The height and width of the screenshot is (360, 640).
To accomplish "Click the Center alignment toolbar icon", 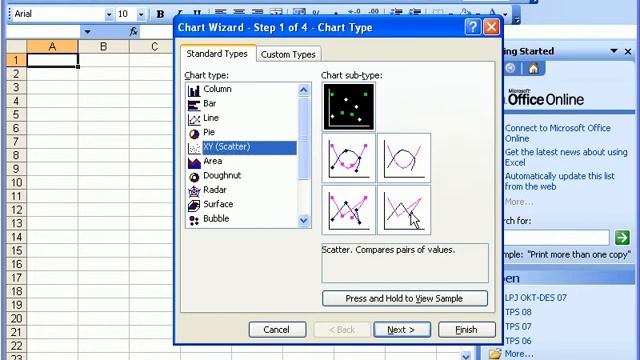I will pos(239,12).
